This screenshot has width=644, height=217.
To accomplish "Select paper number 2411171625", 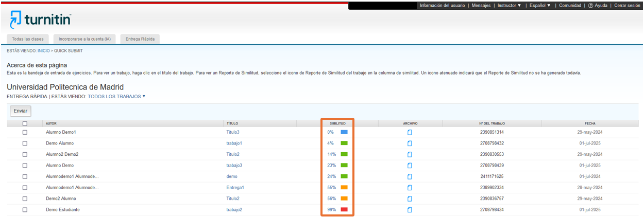I will (x=492, y=176).
